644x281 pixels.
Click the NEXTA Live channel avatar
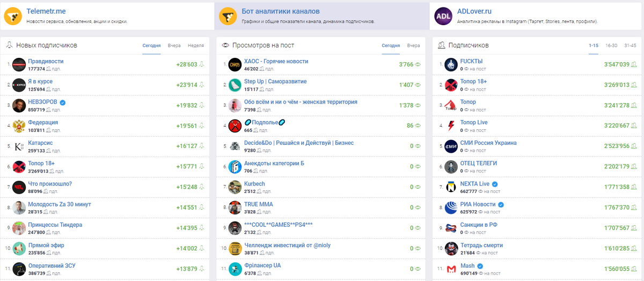pyautogui.click(x=451, y=187)
